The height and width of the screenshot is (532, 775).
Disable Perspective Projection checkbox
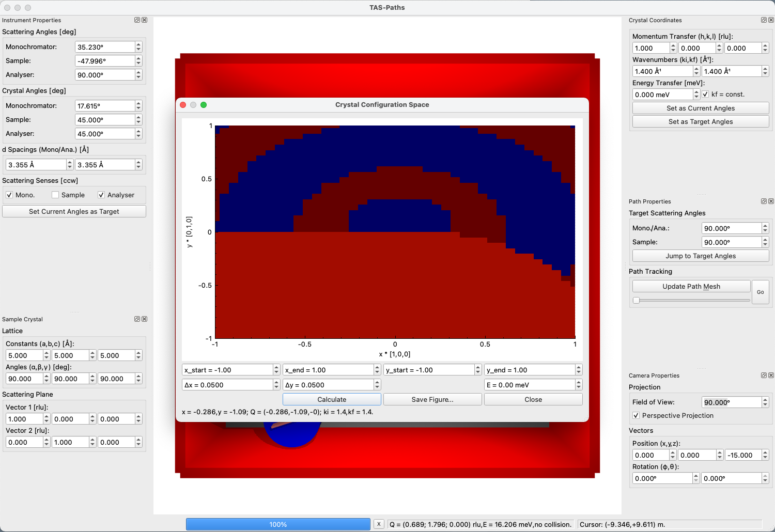(x=636, y=416)
